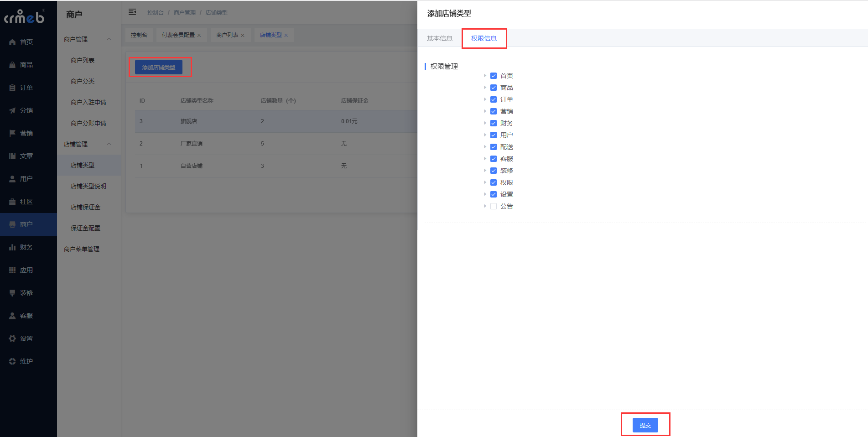Viewport: 868px width, 437px height.
Task: Switch to the 基本信息 tab
Action: [439, 38]
